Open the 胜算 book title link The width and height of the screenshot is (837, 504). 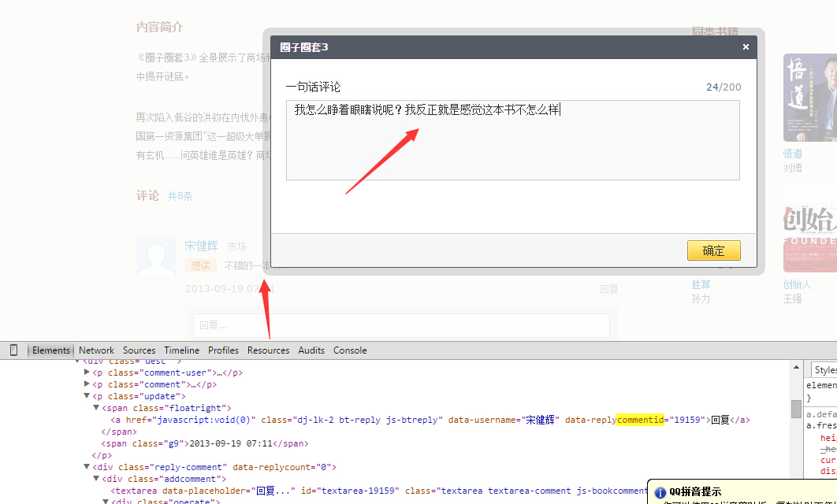[x=701, y=284]
